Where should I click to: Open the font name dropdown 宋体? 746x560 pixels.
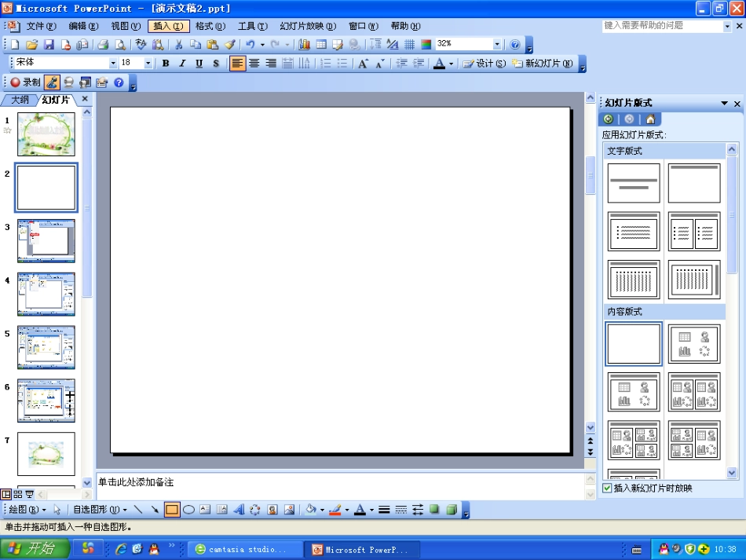point(66,62)
